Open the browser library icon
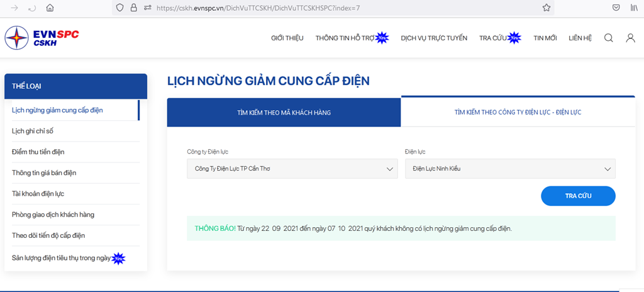Image resolution: width=644 pixels, height=292 pixels. tap(635, 8)
